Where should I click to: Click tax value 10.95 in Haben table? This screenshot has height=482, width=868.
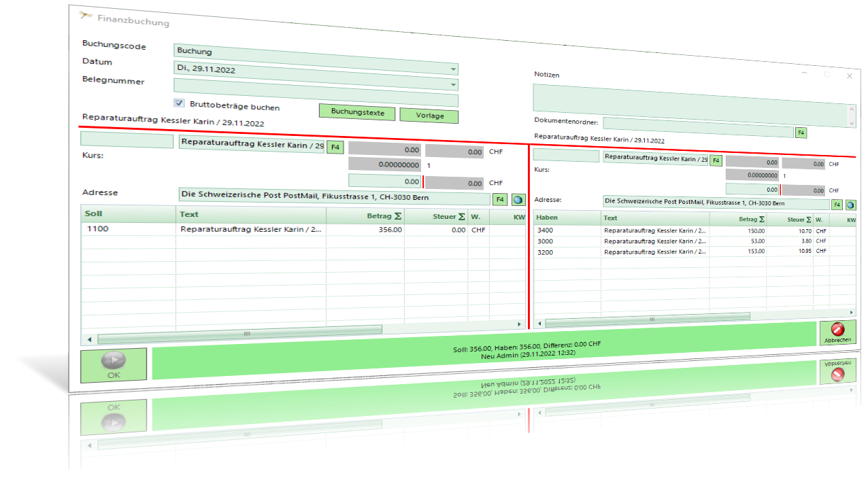(x=805, y=252)
